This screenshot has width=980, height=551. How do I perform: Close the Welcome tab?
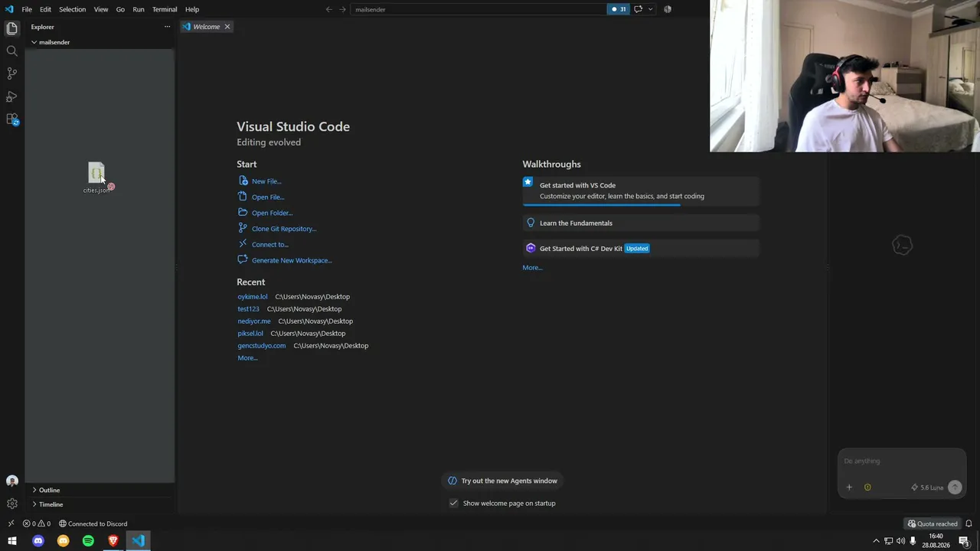[227, 27]
